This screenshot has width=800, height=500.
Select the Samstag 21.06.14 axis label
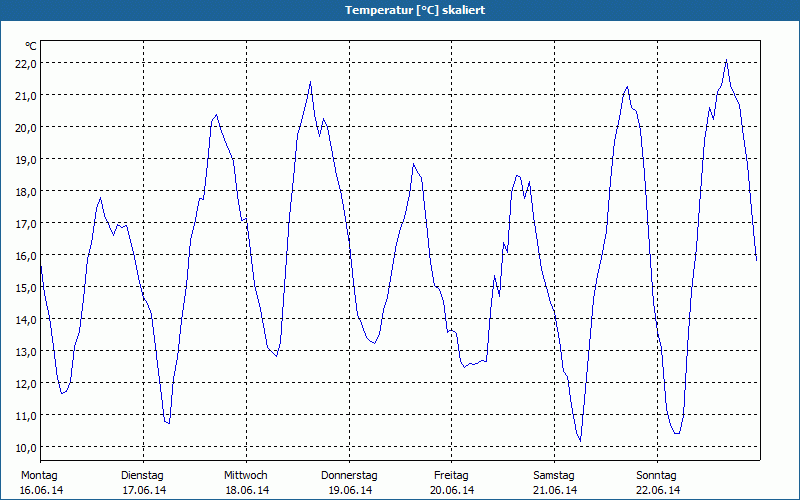[555, 483]
